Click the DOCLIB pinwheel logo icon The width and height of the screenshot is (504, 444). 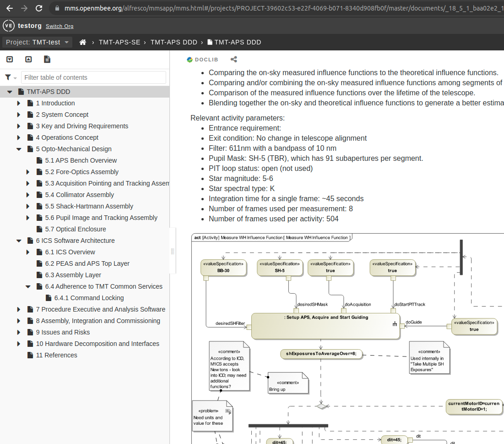pyautogui.click(x=189, y=59)
